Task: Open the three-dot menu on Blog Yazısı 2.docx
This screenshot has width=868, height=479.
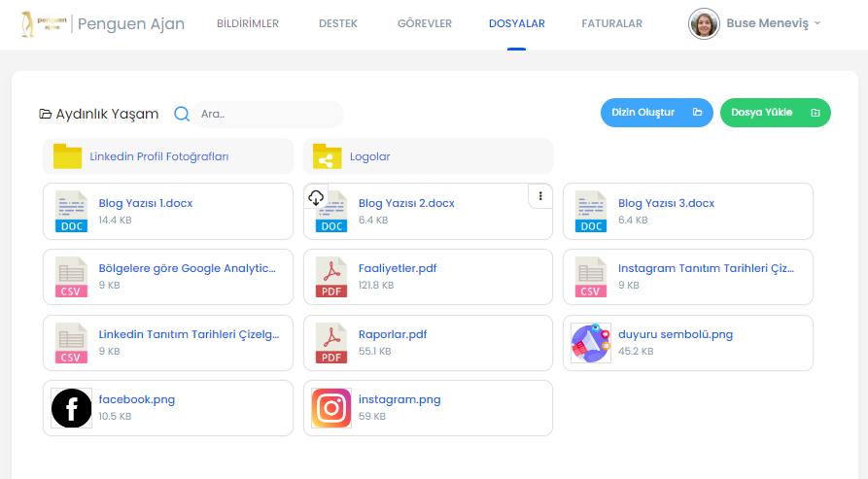Action: click(540, 196)
